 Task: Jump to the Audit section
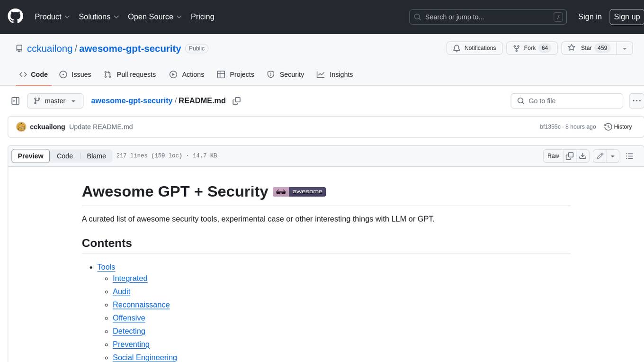click(x=121, y=291)
